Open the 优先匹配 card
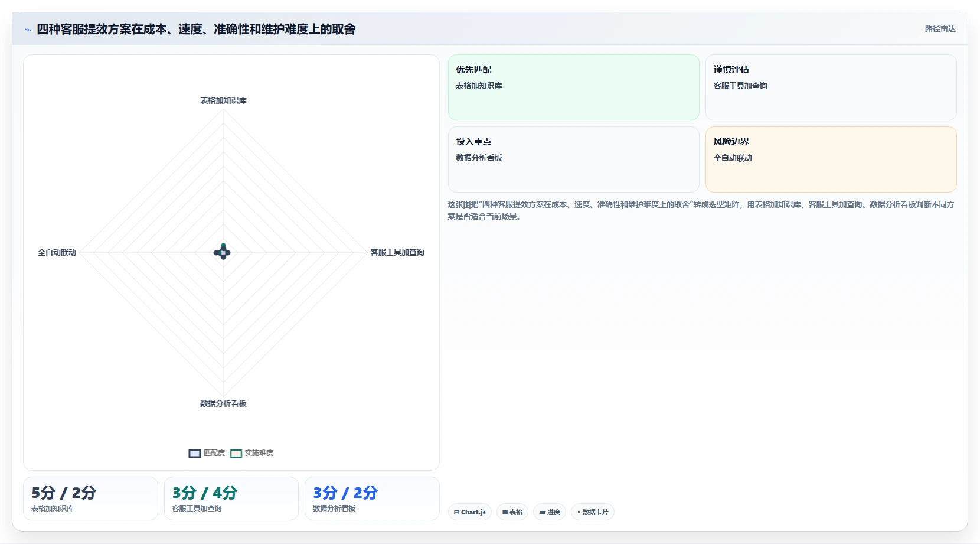980x544 pixels. pos(574,87)
